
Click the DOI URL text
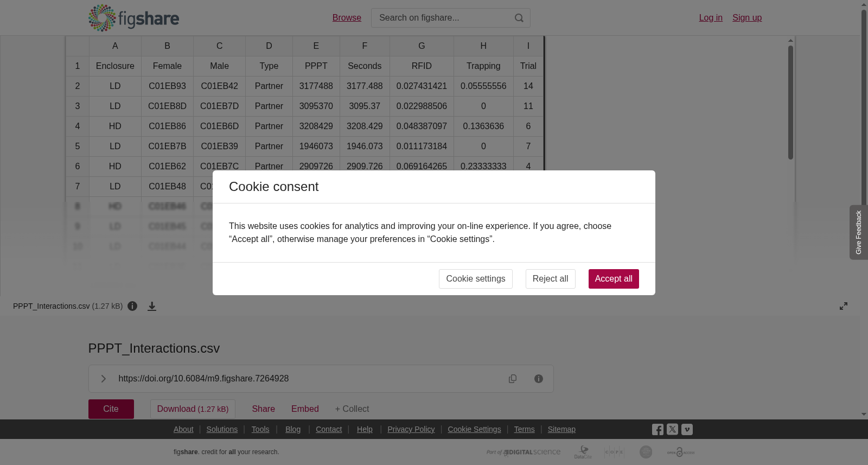[203, 379]
